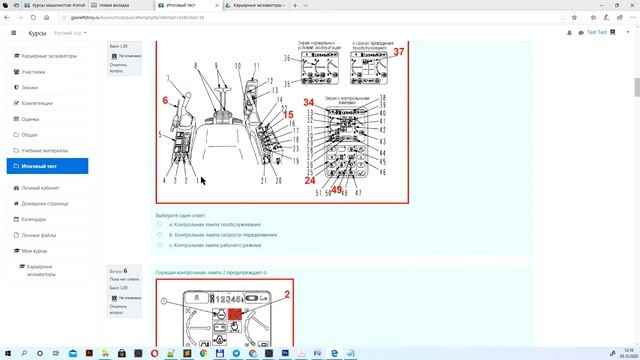This screenshot has width=640, height=360.
Task: Expand the user menu arrow
Action: [x=628, y=32]
